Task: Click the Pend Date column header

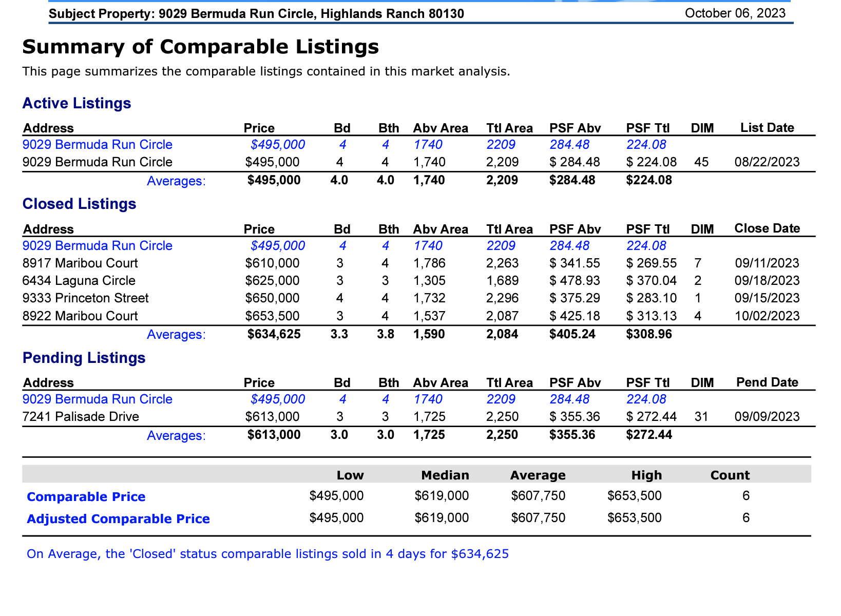Action: pos(767,382)
